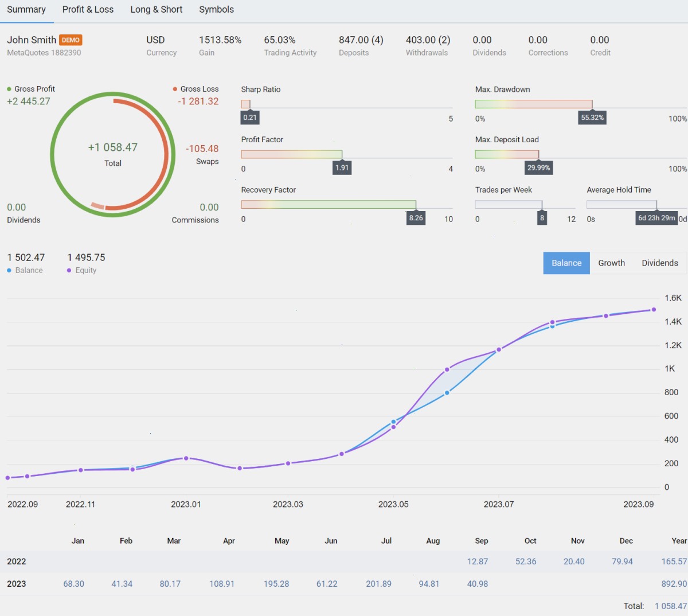Click the Profit Factor 1.91 marker

(x=342, y=167)
